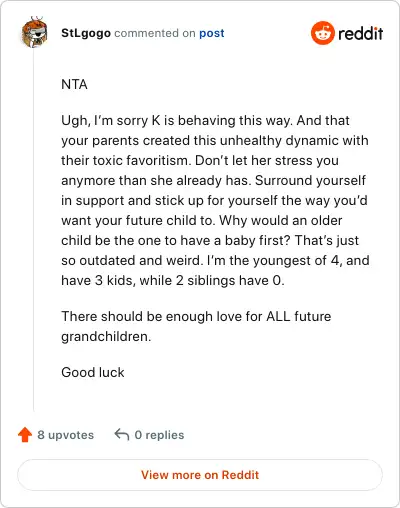
Task: Click the gray "commented on" text
Action: pos(155,33)
